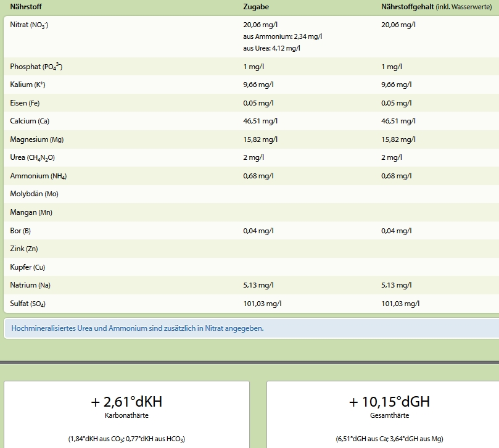Click the Natrium (Na) label
499x448 pixels.
pos(30,285)
